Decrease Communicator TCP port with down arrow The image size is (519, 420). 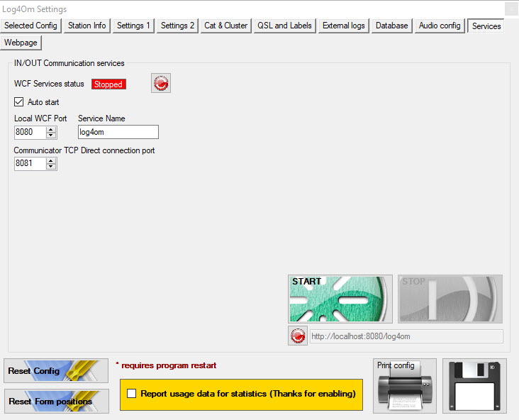tap(50, 167)
